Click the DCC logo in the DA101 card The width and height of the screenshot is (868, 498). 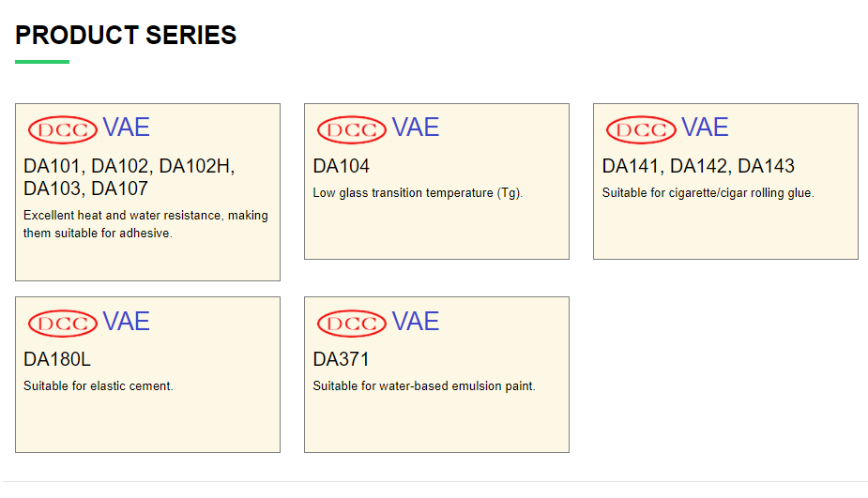(63, 129)
